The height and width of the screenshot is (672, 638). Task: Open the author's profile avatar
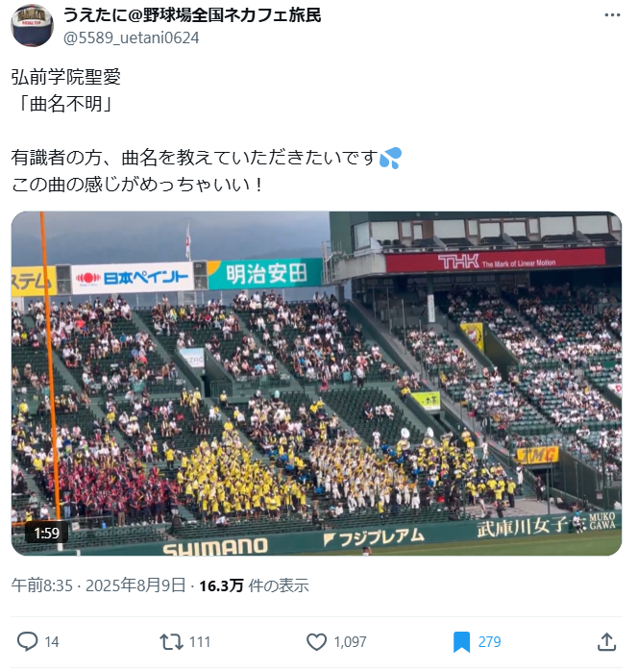click(32, 25)
